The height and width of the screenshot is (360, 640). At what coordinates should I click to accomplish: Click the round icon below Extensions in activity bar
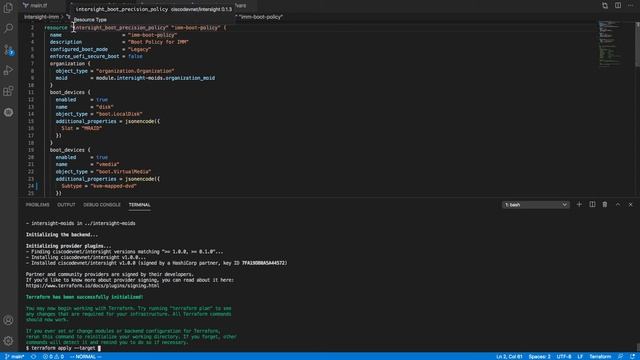pyautogui.click(x=8, y=112)
